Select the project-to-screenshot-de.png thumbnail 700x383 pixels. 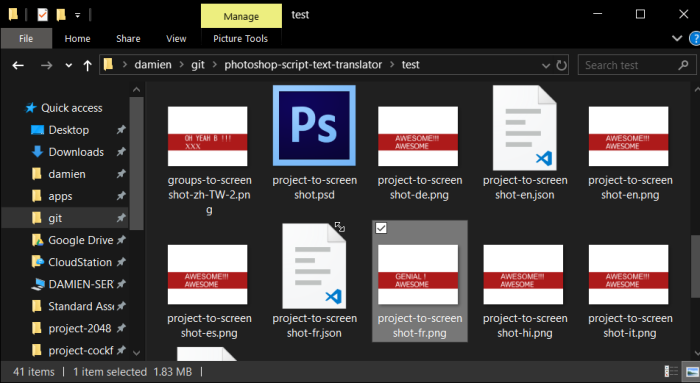pyautogui.click(x=418, y=136)
